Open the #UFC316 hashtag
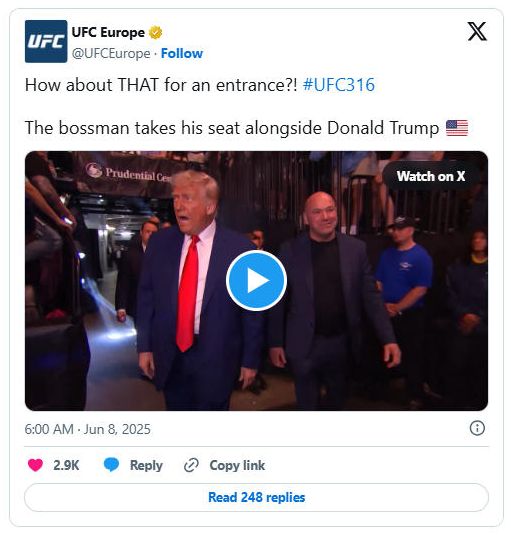Viewport: 511px width, 535px height. click(x=339, y=85)
